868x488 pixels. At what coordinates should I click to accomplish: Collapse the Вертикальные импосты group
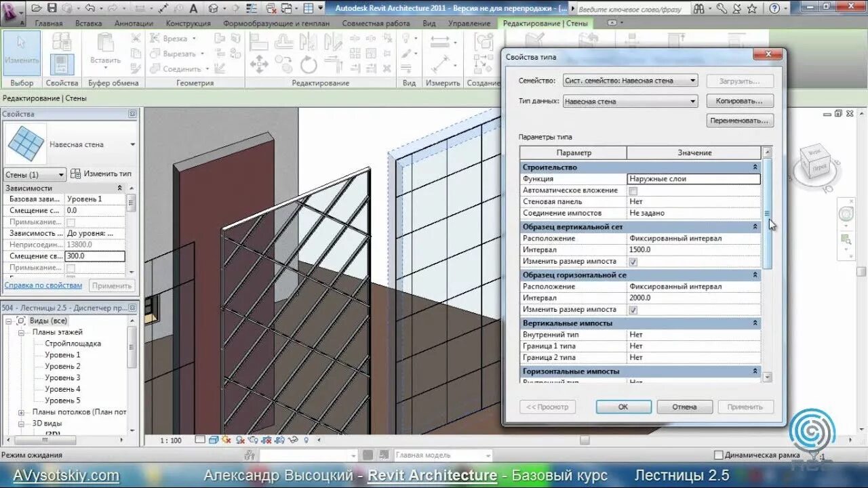(x=755, y=323)
